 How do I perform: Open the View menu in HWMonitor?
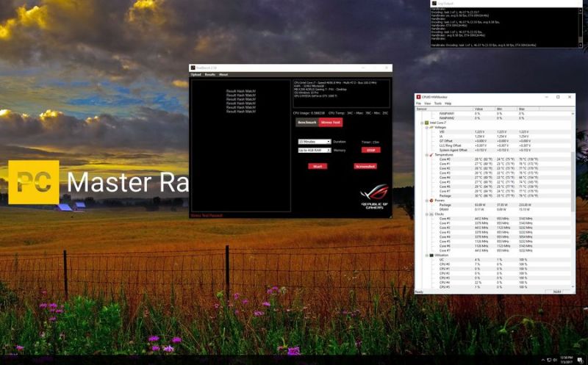(428, 104)
